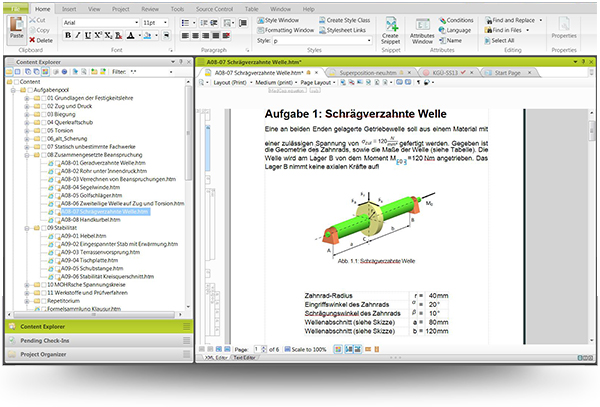The height and width of the screenshot is (407, 600).
Task: Click the Language icon
Action: tap(442, 30)
